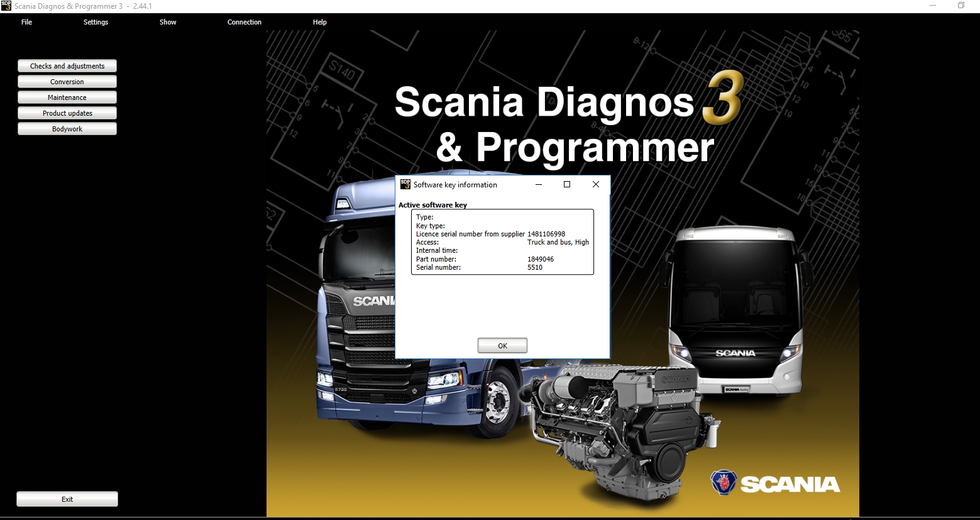The image size is (980, 520).
Task: Click the SDP icon in the main title bar
Action: pyautogui.click(x=6, y=6)
